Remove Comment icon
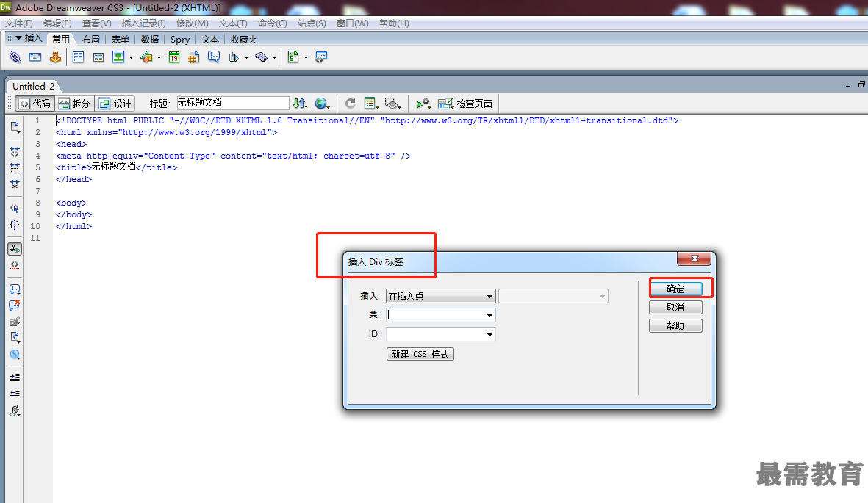 (x=15, y=305)
